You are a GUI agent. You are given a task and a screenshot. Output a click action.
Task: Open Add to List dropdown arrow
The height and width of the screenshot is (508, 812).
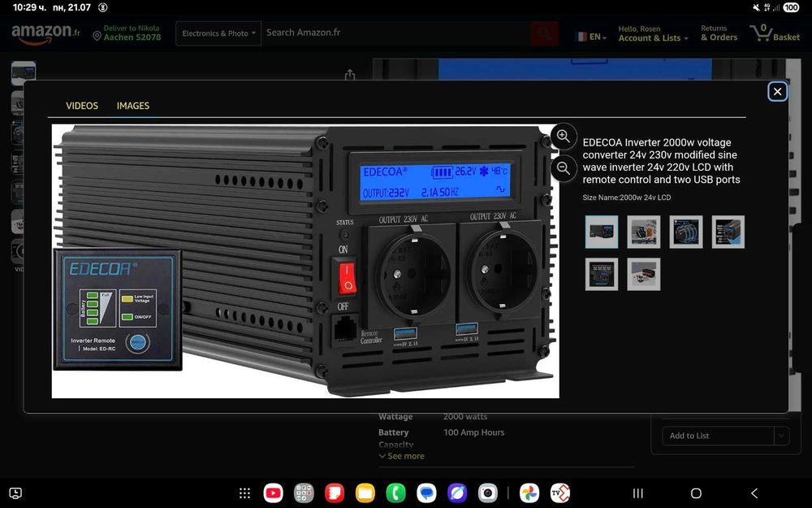click(x=782, y=436)
